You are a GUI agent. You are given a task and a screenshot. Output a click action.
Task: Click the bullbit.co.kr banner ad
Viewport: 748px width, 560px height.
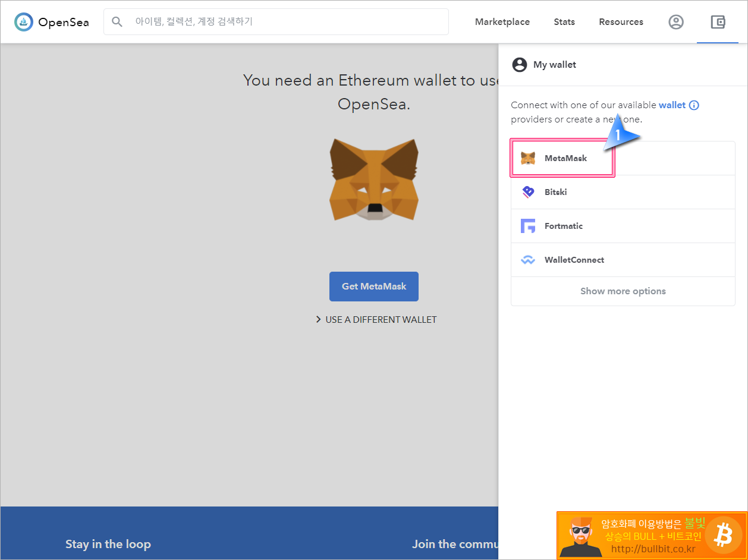point(652,536)
